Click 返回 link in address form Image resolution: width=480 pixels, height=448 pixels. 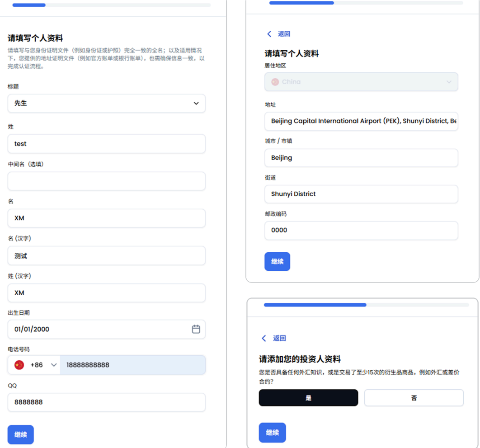coord(284,34)
